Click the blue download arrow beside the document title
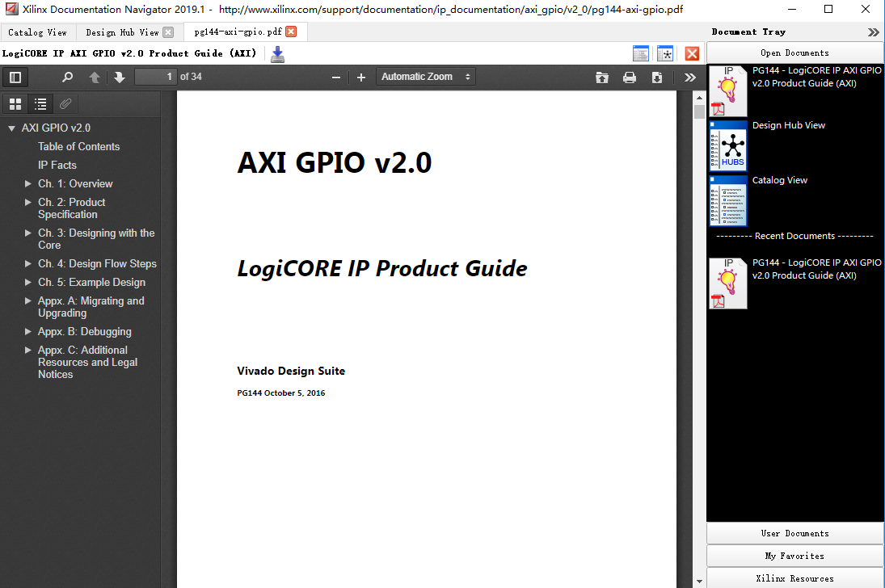This screenshot has width=885, height=588. click(278, 53)
